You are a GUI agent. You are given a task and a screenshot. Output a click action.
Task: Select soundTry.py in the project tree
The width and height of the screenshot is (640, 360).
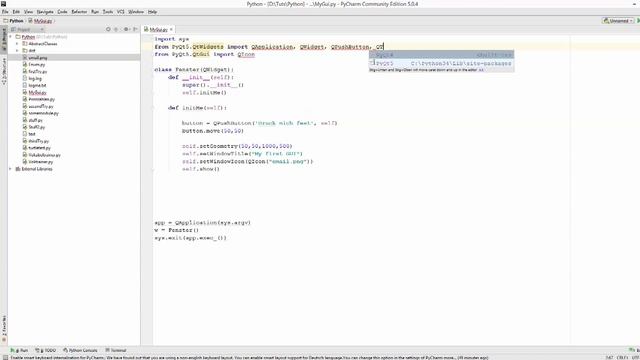tap(41, 106)
